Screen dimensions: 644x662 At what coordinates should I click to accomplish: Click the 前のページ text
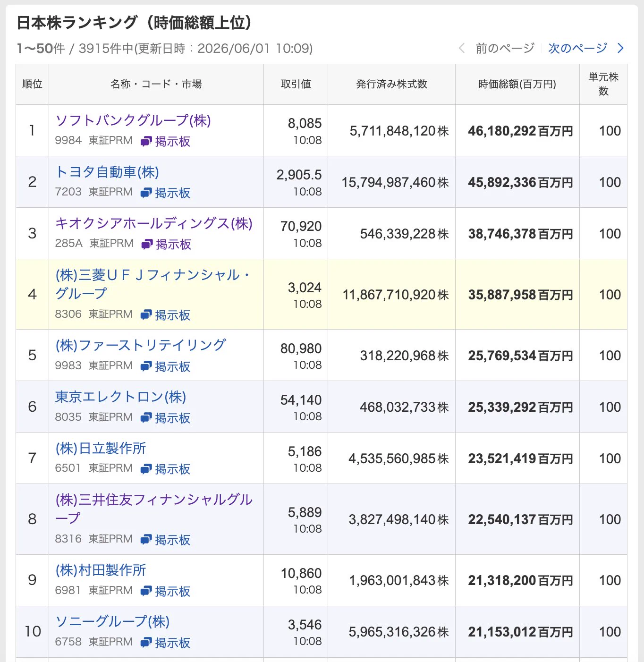click(505, 48)
